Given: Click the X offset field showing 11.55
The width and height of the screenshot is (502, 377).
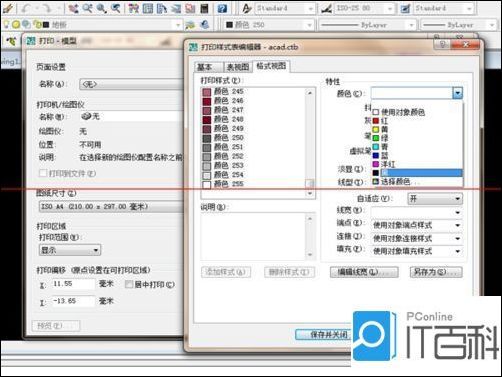Looking at the screenshot, I should (73, 284).
